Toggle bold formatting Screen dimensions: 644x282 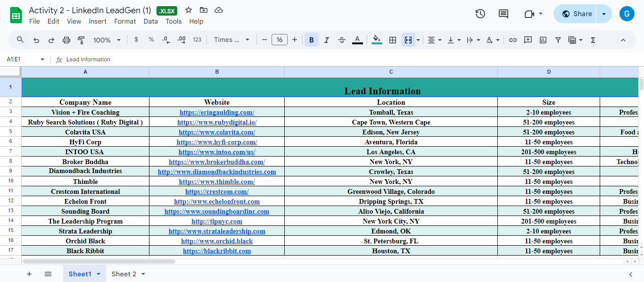point(312,40)
